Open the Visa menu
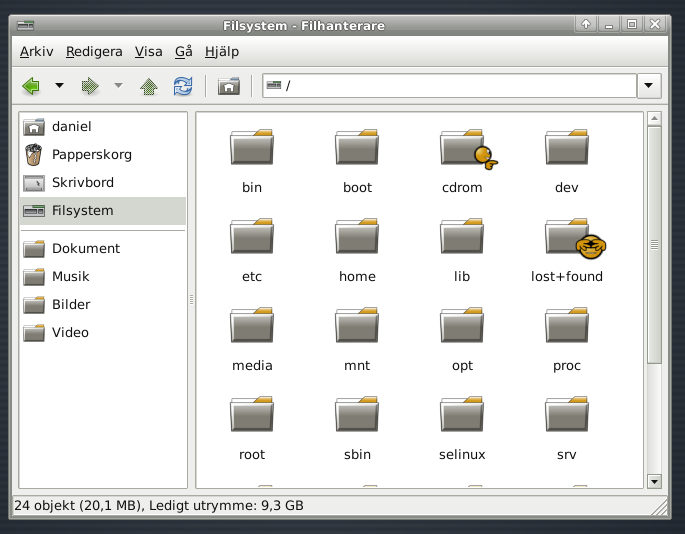Screen dimensions: 685x534 [x=149, y=52]
